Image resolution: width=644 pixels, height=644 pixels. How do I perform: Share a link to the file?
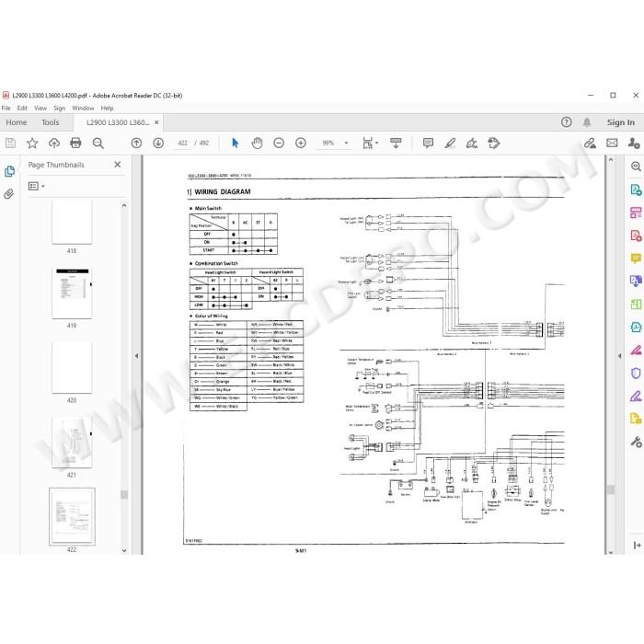pos(590,143)
